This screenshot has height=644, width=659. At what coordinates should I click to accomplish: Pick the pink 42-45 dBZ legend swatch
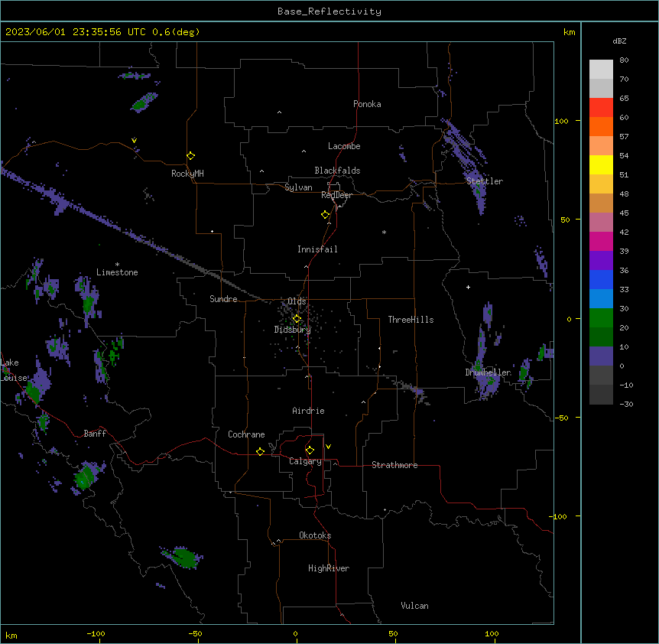601,223
